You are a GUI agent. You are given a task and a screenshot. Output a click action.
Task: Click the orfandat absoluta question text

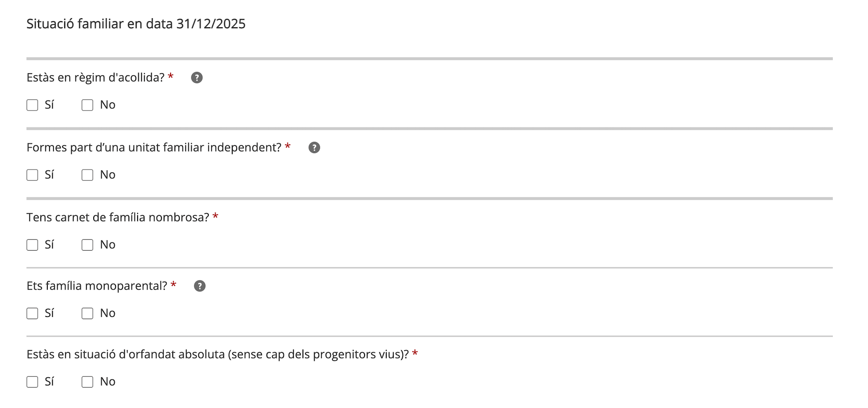[x=218, y=355]
